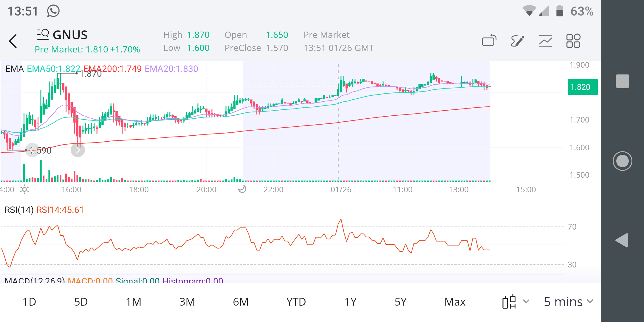Tap the back arrow icon
This screenshot has width=644, height=322.
(13, 41)
